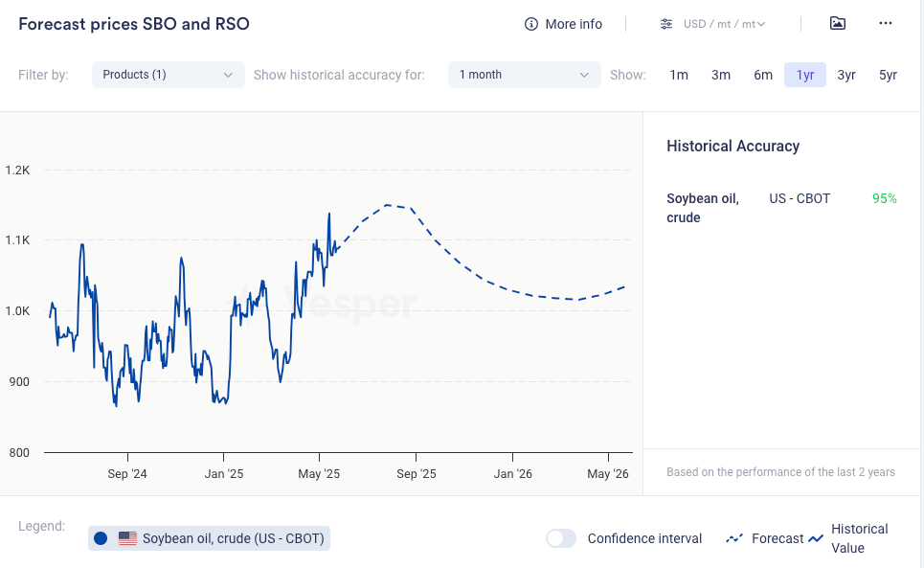Expand the 1 month accuracy dropdown
The image size is (924, 568).
524,75
